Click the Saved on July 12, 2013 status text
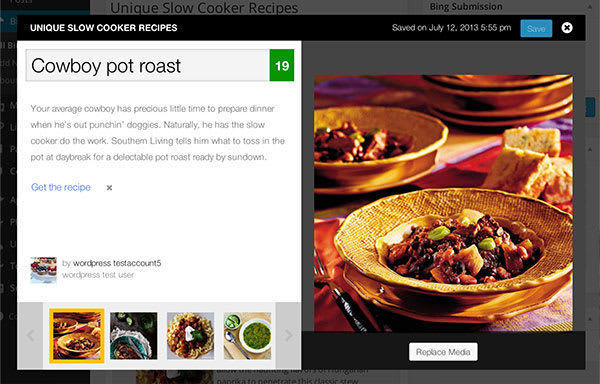Screen dimensions: 600x384 [x=452, y=28]
